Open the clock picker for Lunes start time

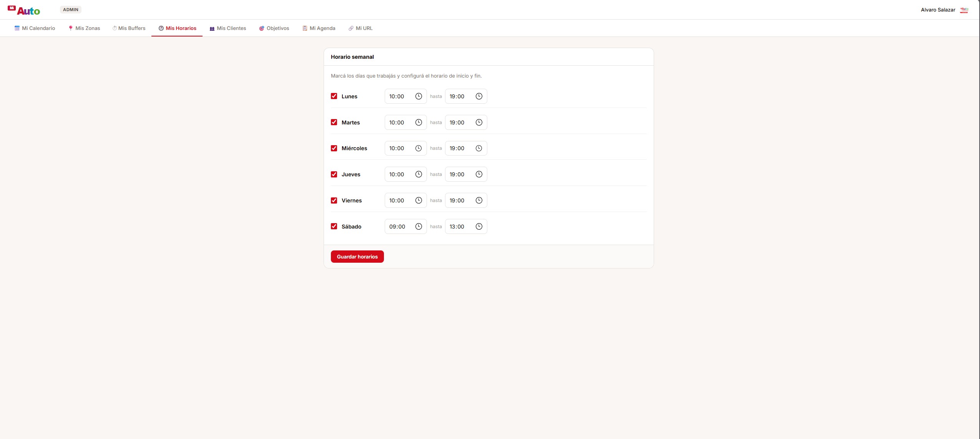(419, 96)
